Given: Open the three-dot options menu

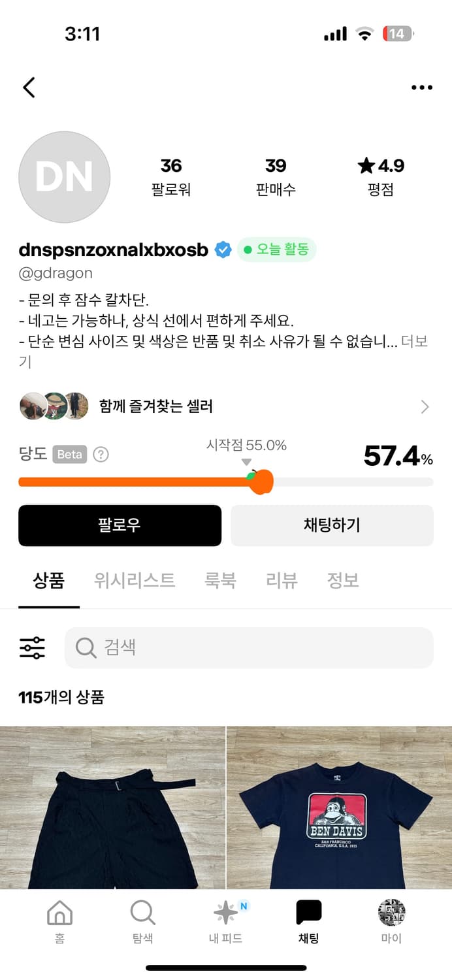Looking at the screenshot, I should [x=422, y=87].
